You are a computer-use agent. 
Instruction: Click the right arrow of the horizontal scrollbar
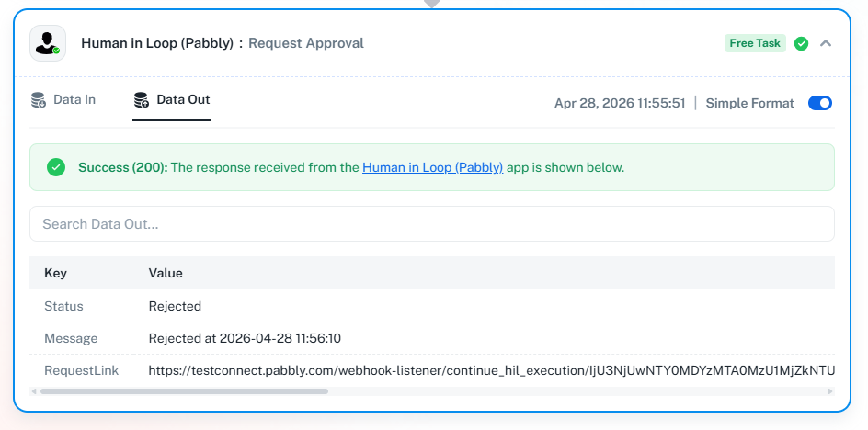830,390
